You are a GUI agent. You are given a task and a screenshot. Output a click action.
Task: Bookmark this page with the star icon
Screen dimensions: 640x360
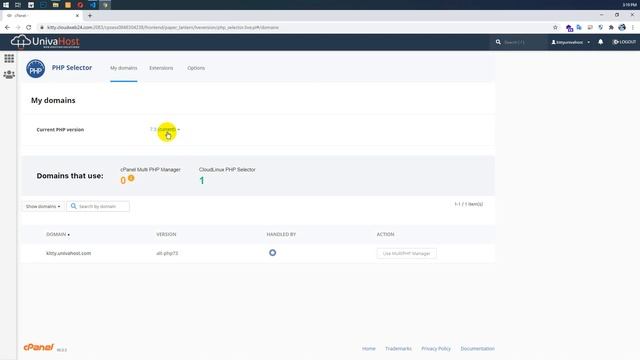click(555, 27)
